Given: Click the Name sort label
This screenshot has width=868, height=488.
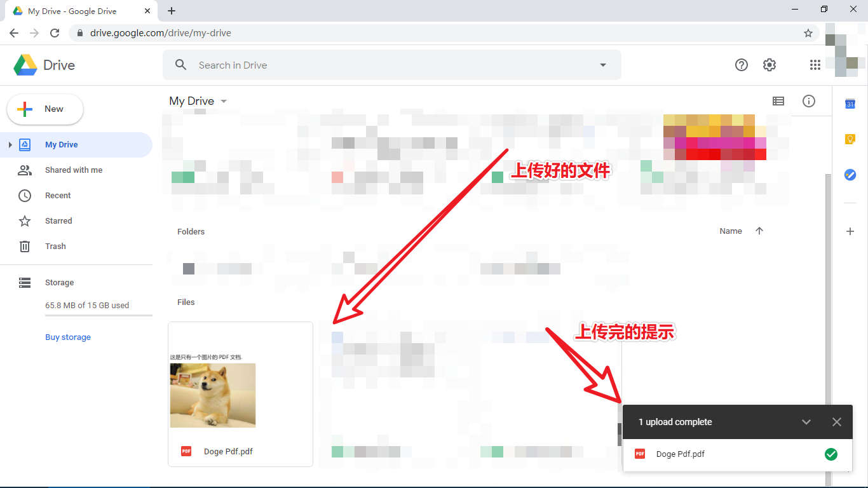Looking at the screenshot, I should 731,231.
